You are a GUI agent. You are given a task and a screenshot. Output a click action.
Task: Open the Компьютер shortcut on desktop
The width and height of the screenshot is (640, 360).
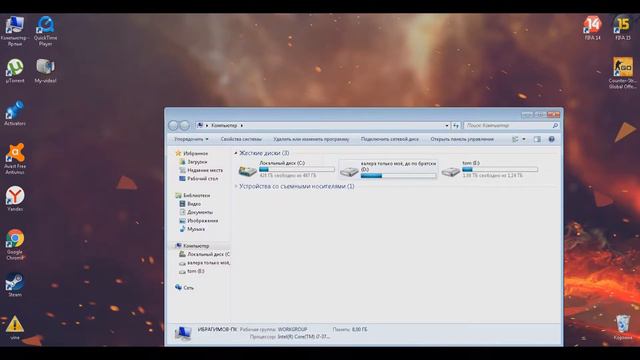coord(15,31)
